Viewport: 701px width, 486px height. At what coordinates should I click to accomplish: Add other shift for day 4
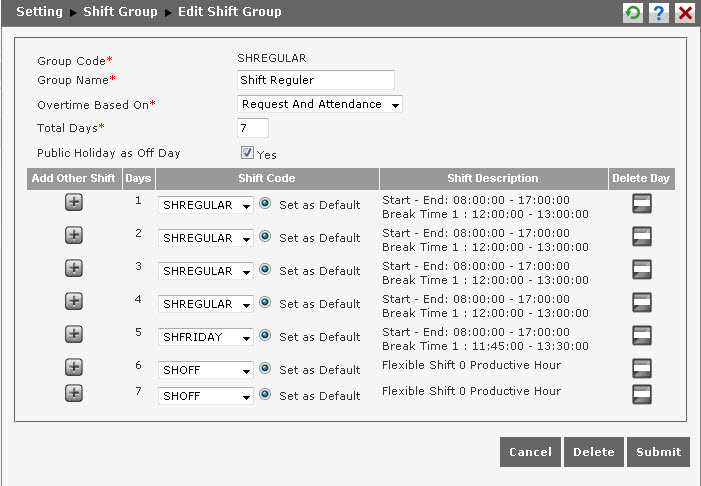coord(74,301)
